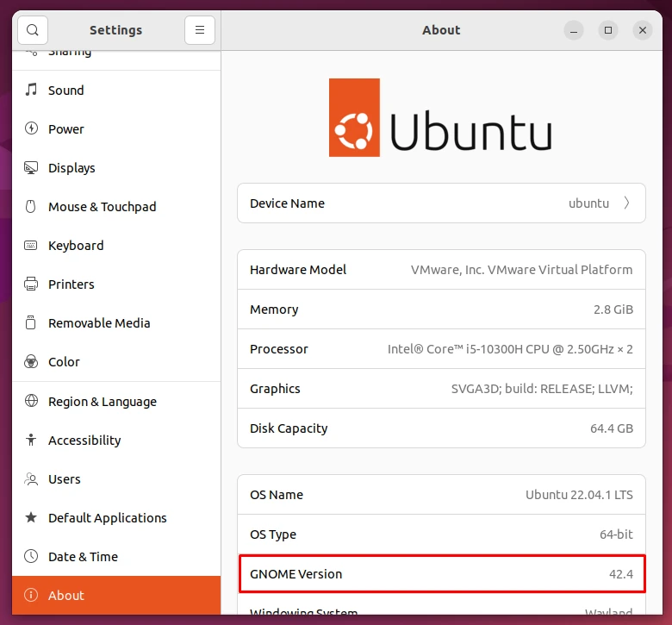Click the Hardware Model value text

(x=521, y=270)
